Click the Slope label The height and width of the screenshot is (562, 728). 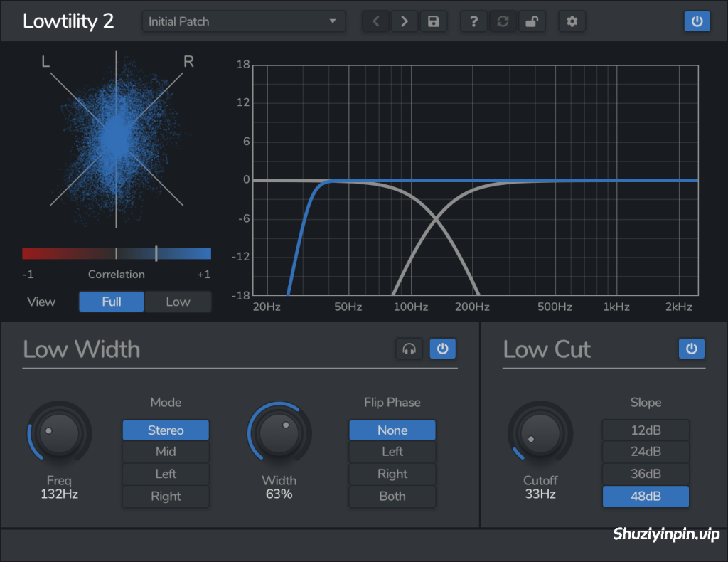646,402
